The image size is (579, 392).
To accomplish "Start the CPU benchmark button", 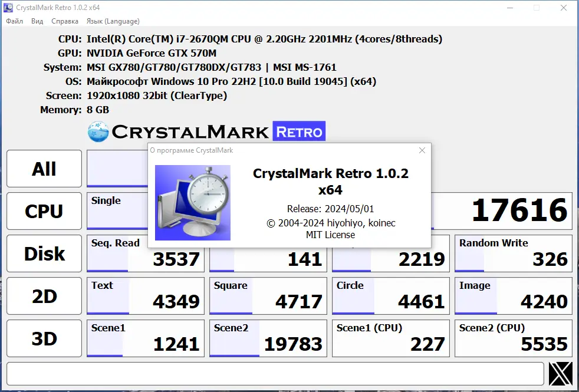I will (44, 211).
